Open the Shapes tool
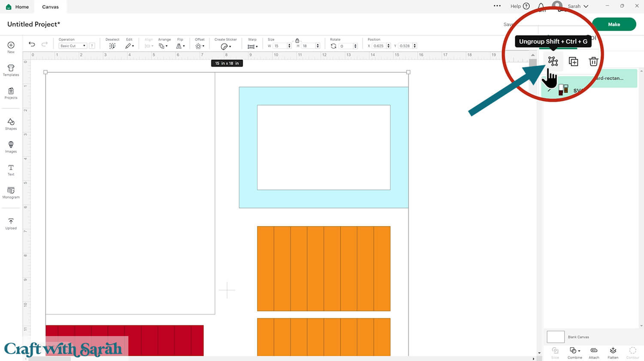 [x=11, y=124]
